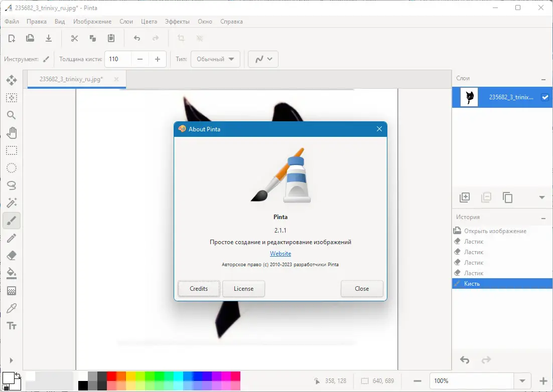Close About Pinta with the X
This screenshot has height=392, width=553.
pyautogui.click(x=379, y=129)
